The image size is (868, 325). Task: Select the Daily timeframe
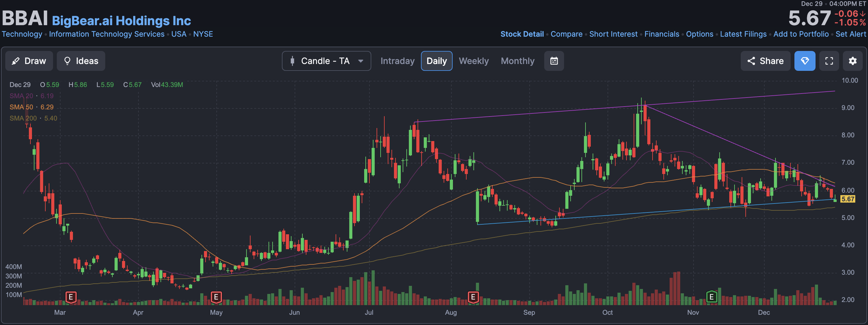coord(436,61)
